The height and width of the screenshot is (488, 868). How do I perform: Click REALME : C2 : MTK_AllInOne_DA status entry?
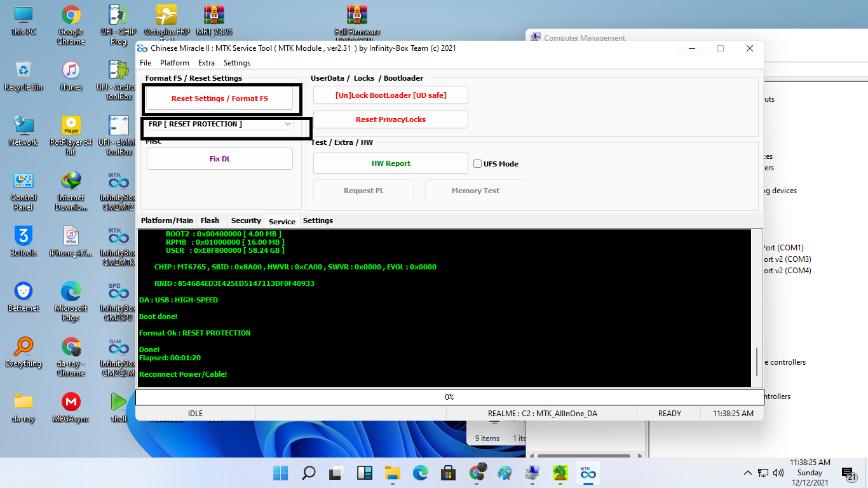click(542, 414)
